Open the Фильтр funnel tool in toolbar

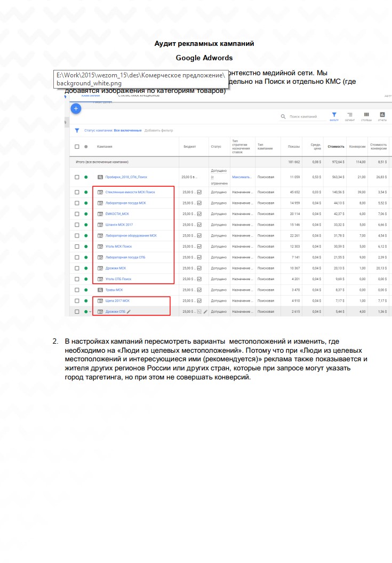(334, 115)
